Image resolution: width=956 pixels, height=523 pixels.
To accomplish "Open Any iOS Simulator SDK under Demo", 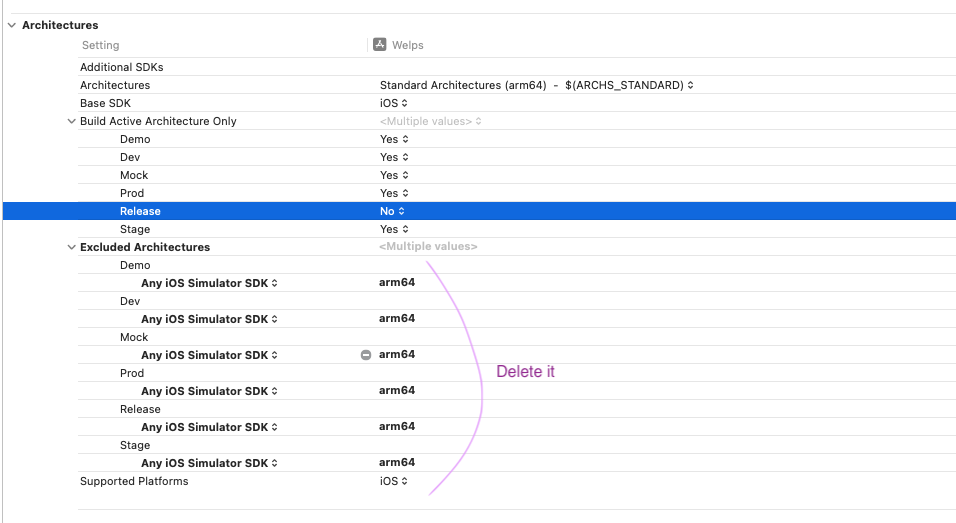I will click(x=209, y=284).
